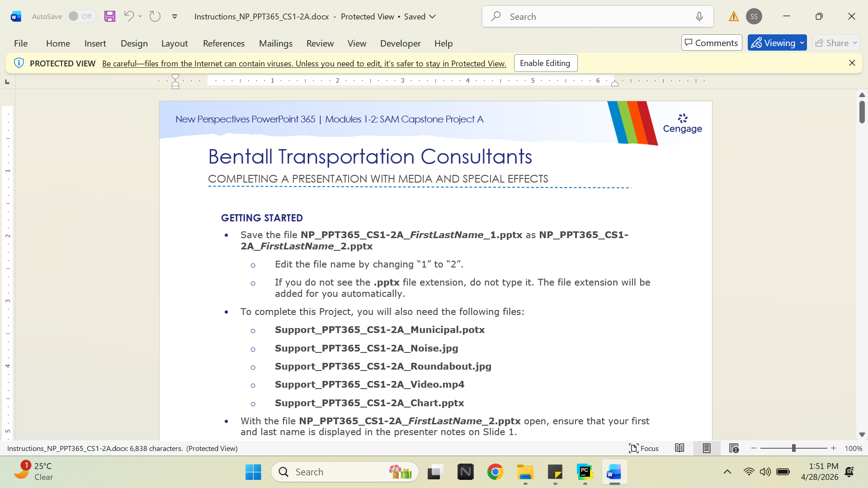Click the Wi-Fi network icon in tray
The width and height of the screenshot is (868, 488).
click(749, 472)
